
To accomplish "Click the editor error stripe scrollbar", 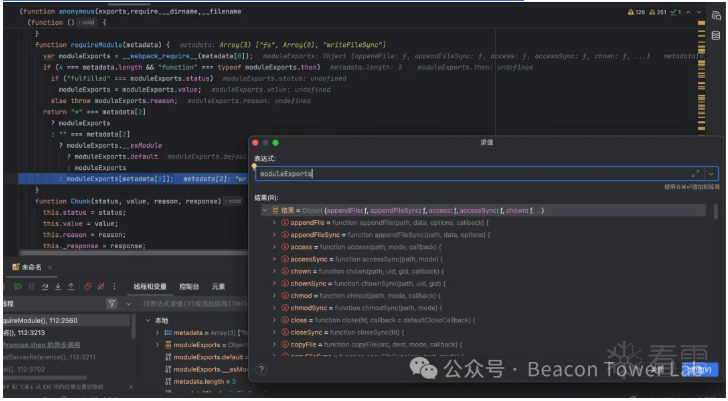I will tap(702, 79).
